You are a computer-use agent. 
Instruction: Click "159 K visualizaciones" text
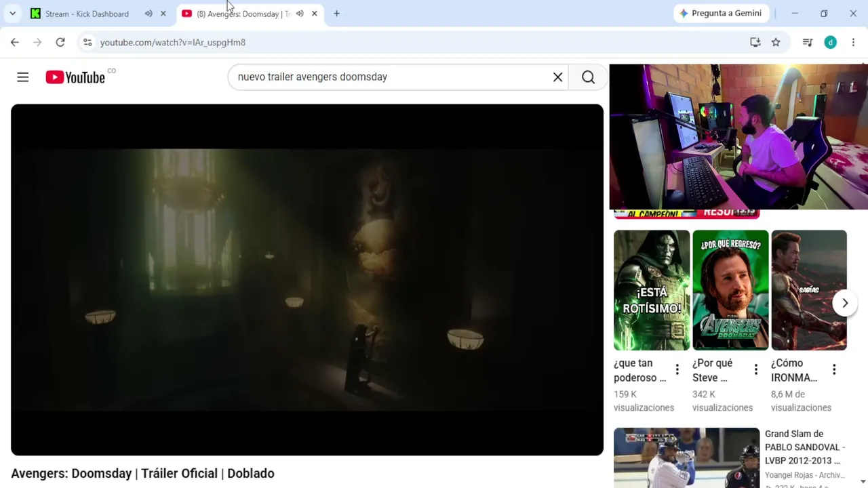(644, 401)
